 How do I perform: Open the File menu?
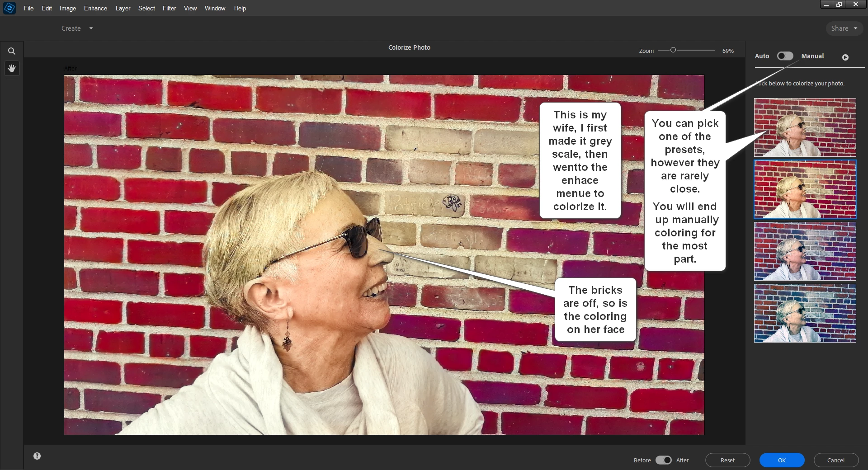pyautogui.click(x=29, y=8)
